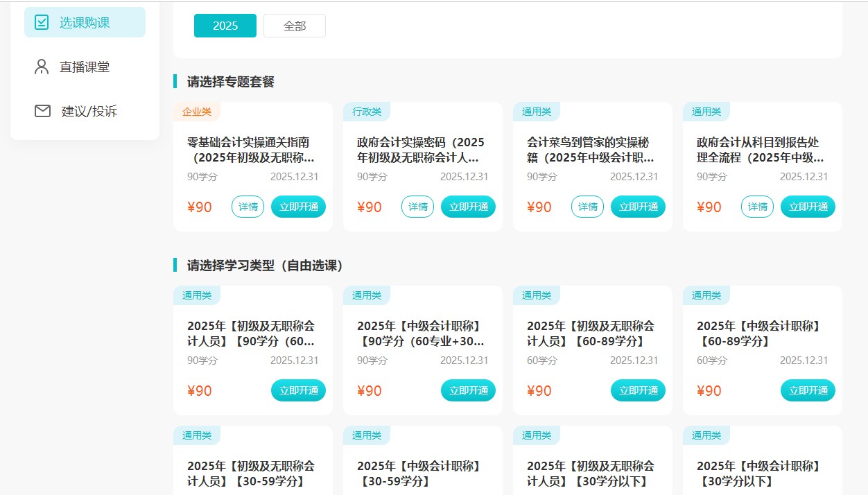Click 立即开通 for 中级会计职称 60-89学分 course
The image size is (868, 495).
click(x=808, y=390)
